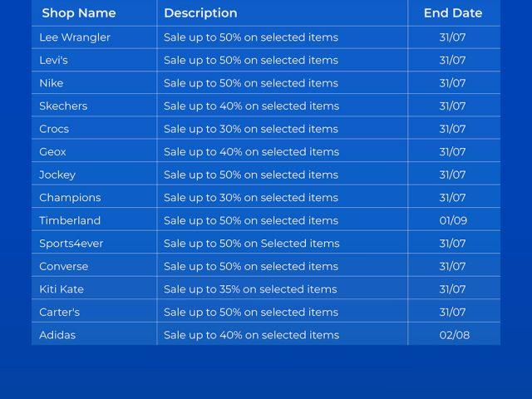The width and height of the screenshot is (532, 399).
Task: Select the Carter's shop name
Action: tap(60, 312)
